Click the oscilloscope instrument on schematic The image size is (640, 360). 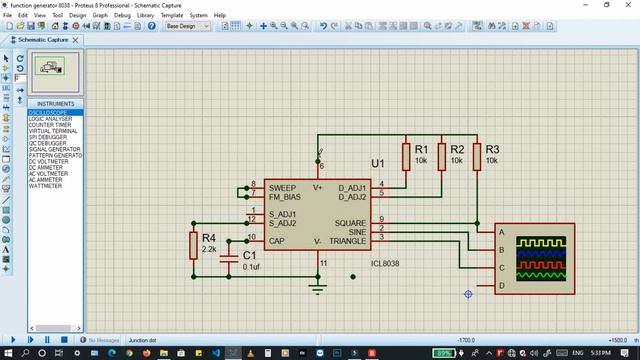pyautogui.click(x=535, y=258)
